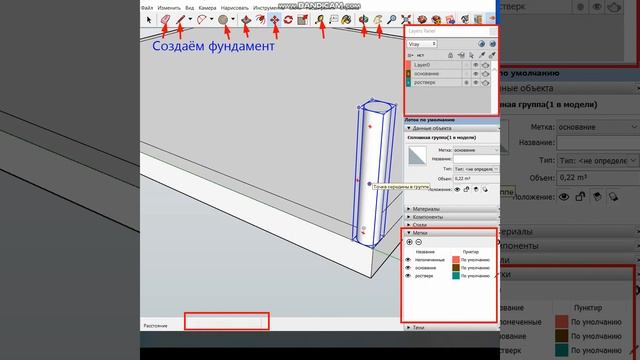The image size is (640, 360).
Task: Select the Move tool
Action: click(x=274, y=19)
